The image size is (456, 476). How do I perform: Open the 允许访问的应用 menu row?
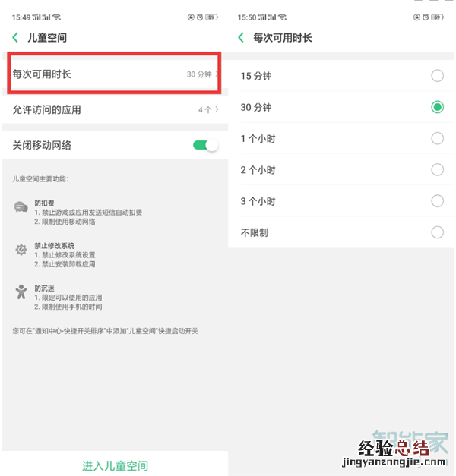116,109
